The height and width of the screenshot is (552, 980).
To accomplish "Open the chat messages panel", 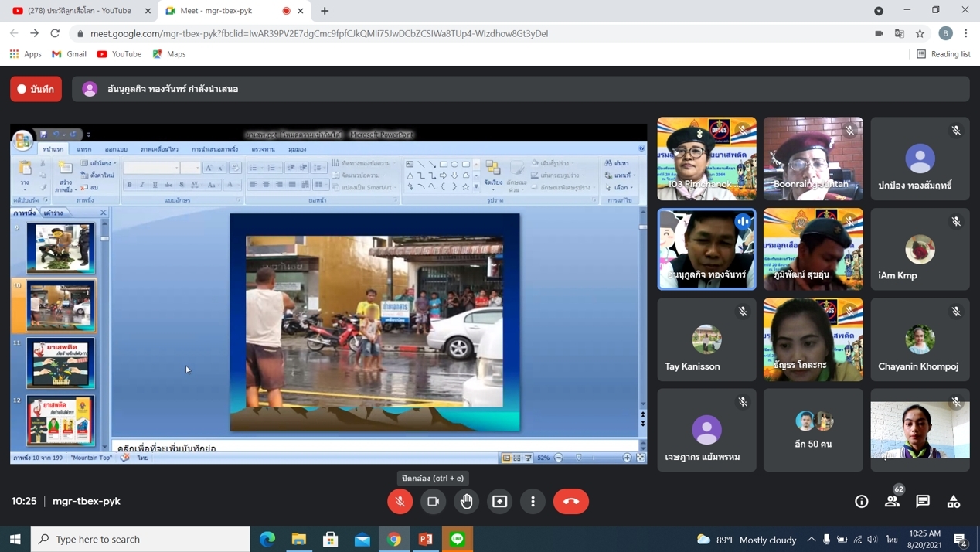I will pos(923,502).
